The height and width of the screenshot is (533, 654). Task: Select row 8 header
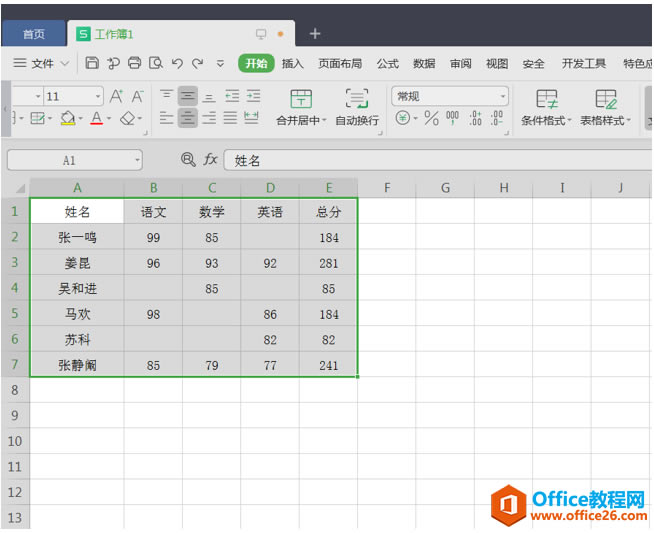click(x=15, y=390)
